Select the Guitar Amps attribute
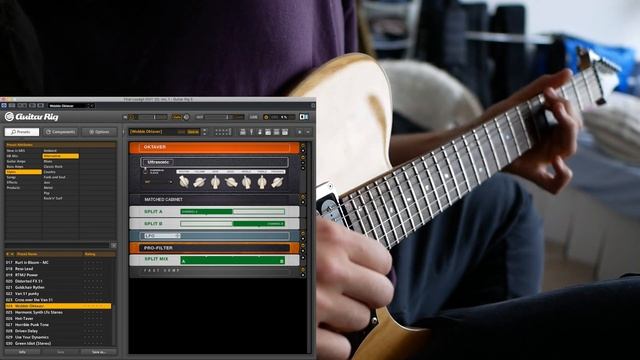The width and height of the screenshot is (640, 360). [x=16, y=161]
